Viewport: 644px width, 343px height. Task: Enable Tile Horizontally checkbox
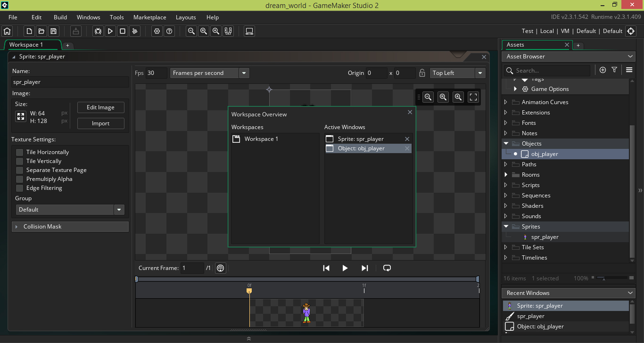pyautogui.click(x=19, y=152)
